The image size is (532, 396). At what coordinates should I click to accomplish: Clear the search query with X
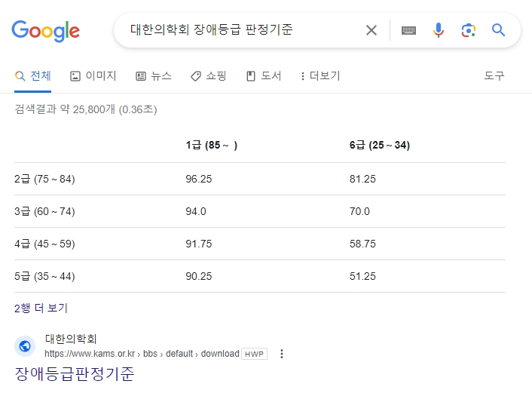[x=371, y=30]
